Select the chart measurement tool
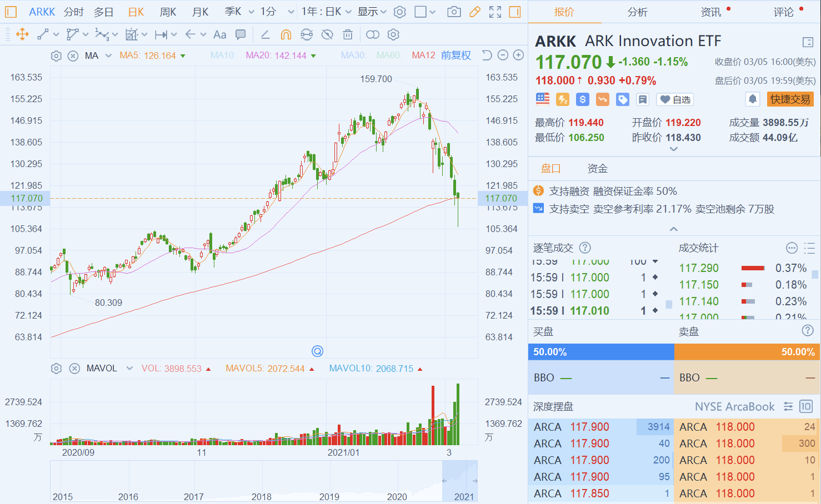Image resolution: width=821 pixels, height=504 pixels. (x=131, y=34)
